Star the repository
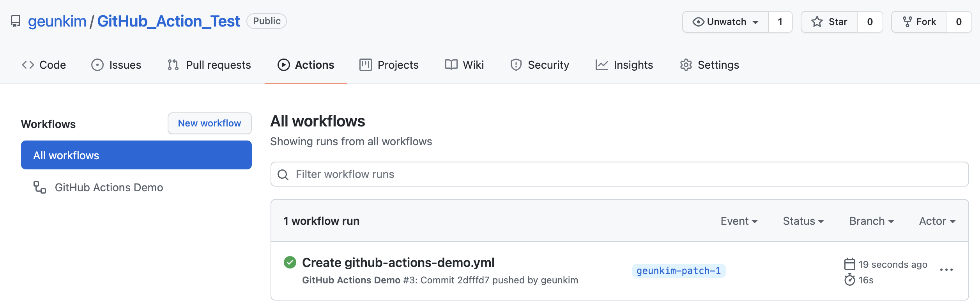 (x=829, y=22)
